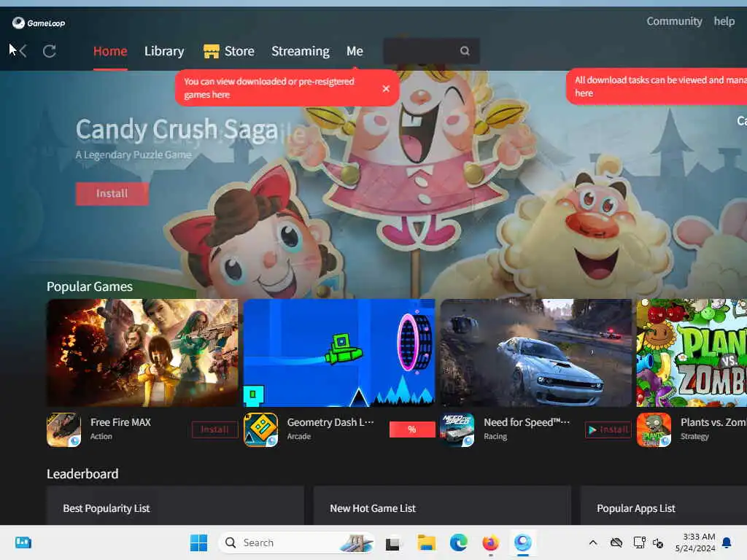The width and height of the screenshot is (747, 560).
Task: Refresh the page using the reload icon
Action: click(50, 51)
